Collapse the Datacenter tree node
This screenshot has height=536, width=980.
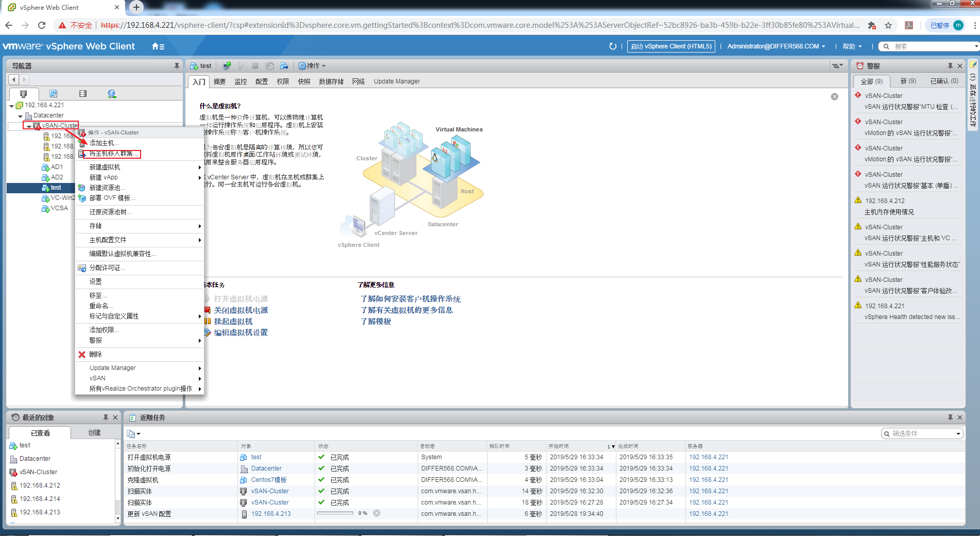(x=20, y=116)
